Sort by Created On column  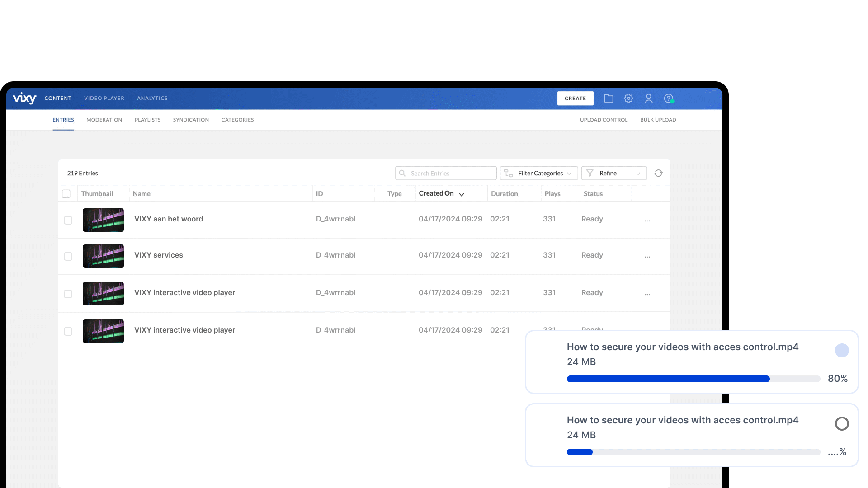pos(441,193)
